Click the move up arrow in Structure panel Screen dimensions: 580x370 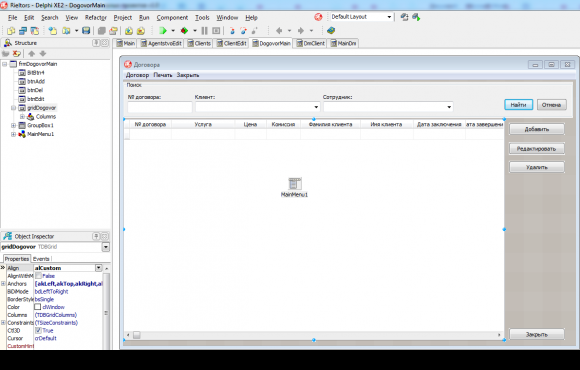pos(32,54)
